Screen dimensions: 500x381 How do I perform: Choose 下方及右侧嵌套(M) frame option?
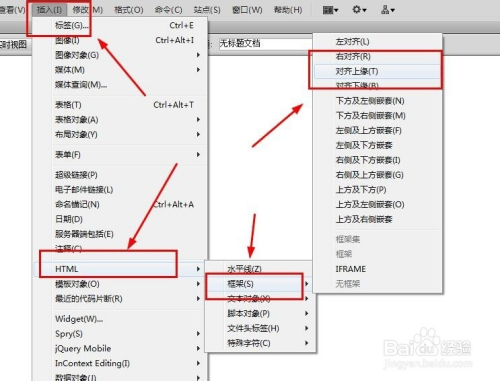pyautogui.click(x=377, y=116)
